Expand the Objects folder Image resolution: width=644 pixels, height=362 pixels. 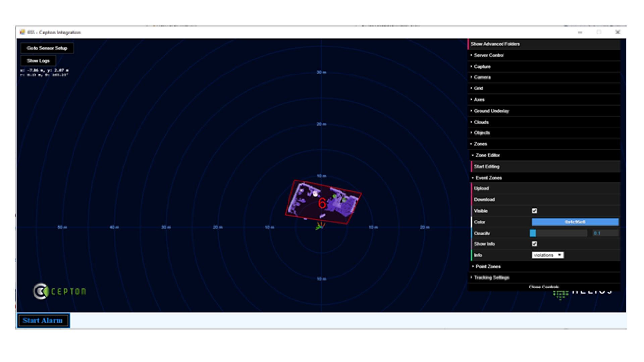pos(544,133)
